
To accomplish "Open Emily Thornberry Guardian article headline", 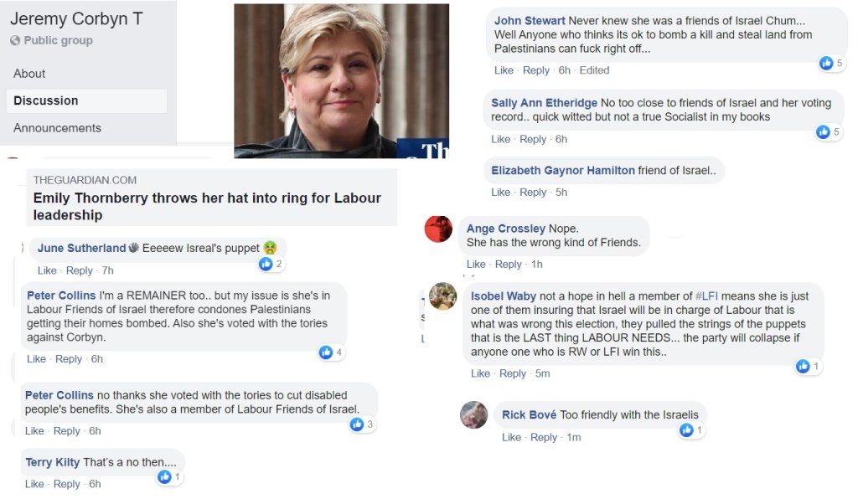I will 207,206.
